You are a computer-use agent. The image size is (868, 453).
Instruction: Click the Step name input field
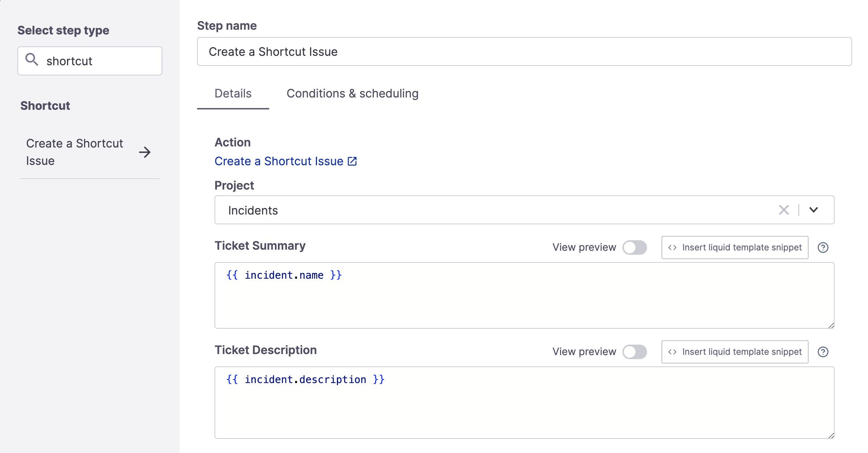[523, 51]
